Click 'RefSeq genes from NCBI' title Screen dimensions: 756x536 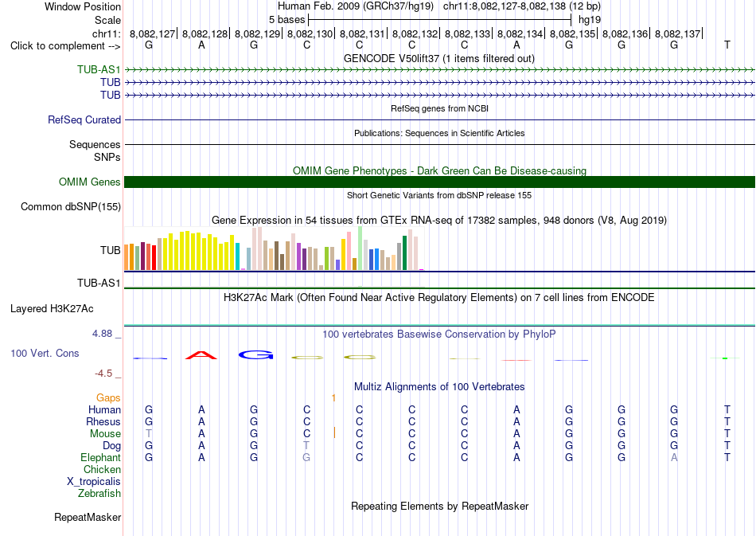click(x=440, y=108)
